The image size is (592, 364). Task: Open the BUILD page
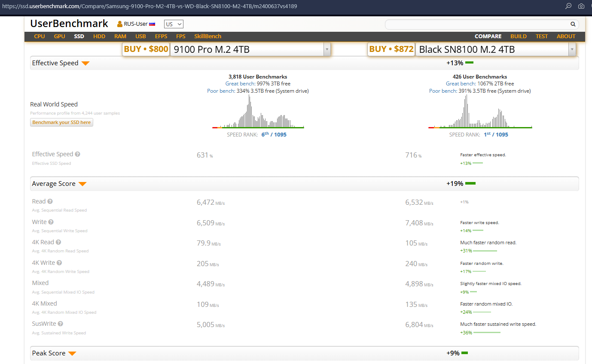(519, 36)
